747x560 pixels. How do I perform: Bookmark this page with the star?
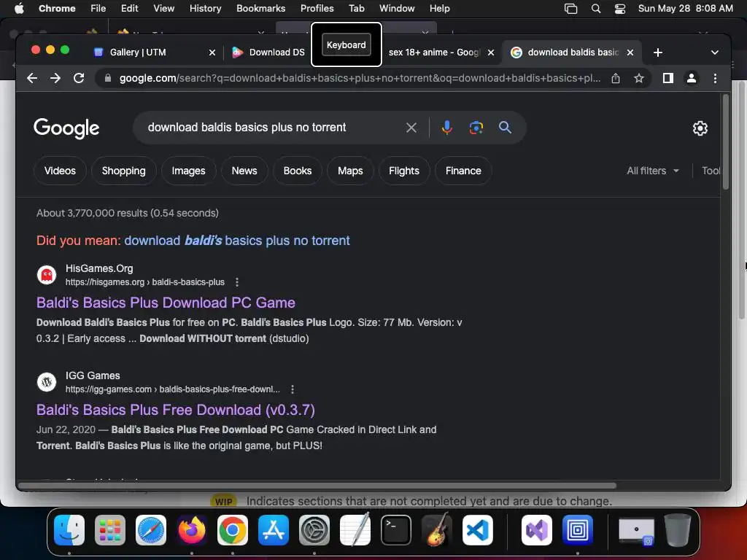[x=639, y=78]
